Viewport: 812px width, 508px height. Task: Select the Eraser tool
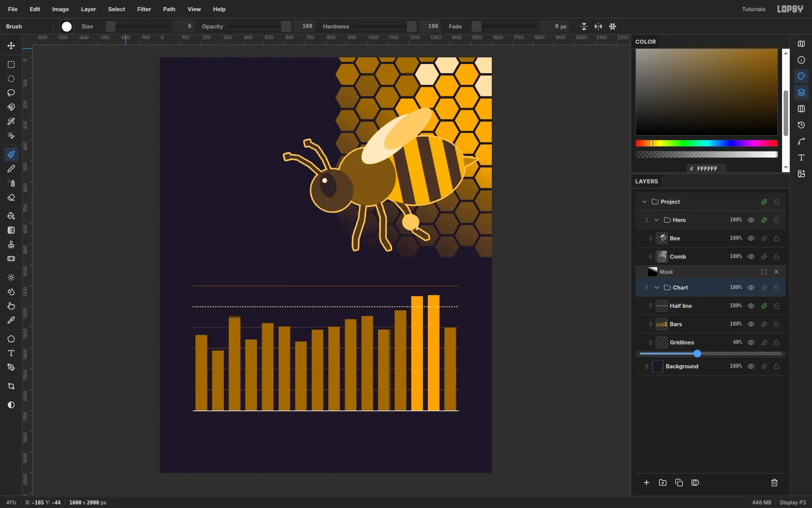(11, 197)
